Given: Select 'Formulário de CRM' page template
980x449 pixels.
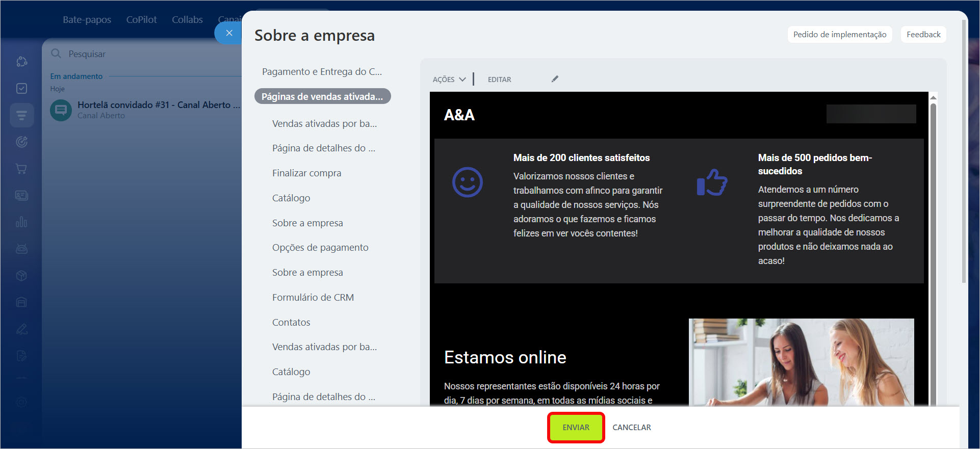Looking at the screenshot, I should coord(313,298).
